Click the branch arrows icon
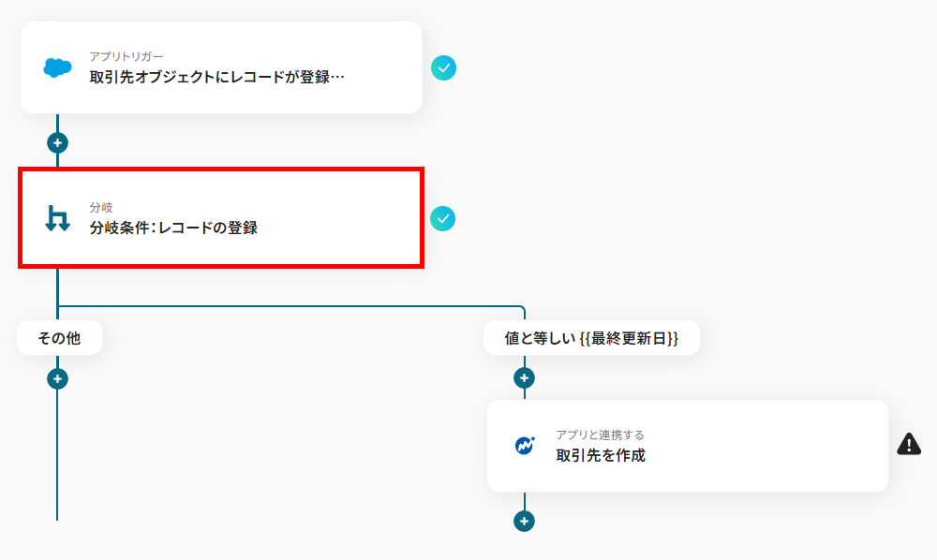937x560 pixels. pos(58,218)
